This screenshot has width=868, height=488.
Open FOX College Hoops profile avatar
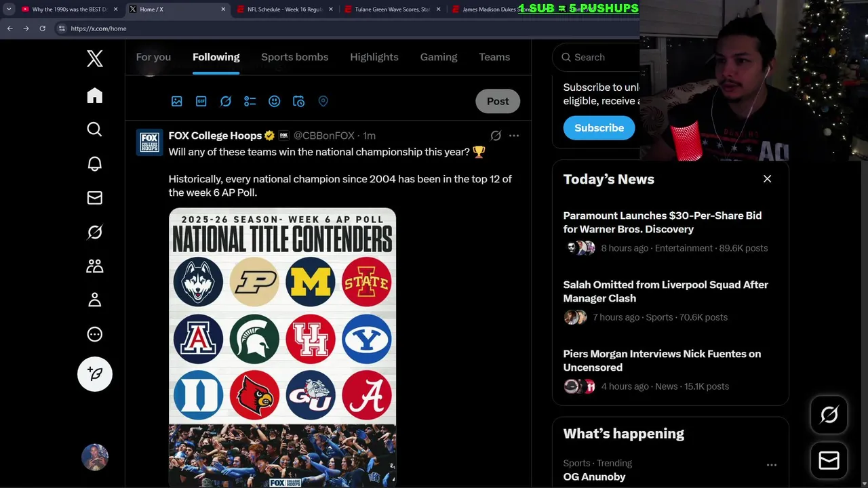pyautogui.click(x=150, y=142)
